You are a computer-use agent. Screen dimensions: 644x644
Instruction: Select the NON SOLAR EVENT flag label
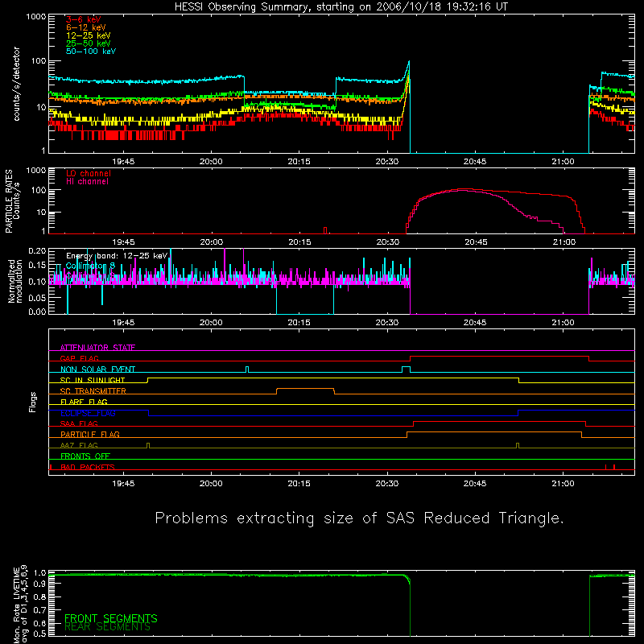(97, 369)
